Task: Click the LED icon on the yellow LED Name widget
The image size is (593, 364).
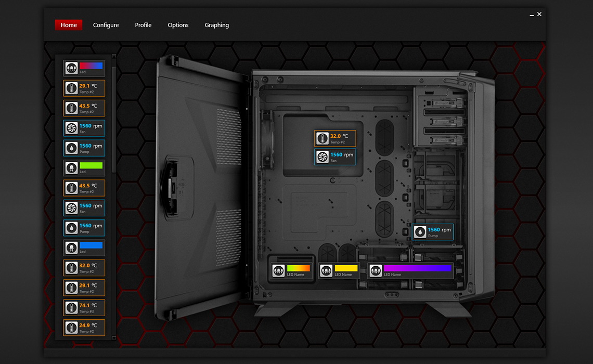Action: (326, 270)
